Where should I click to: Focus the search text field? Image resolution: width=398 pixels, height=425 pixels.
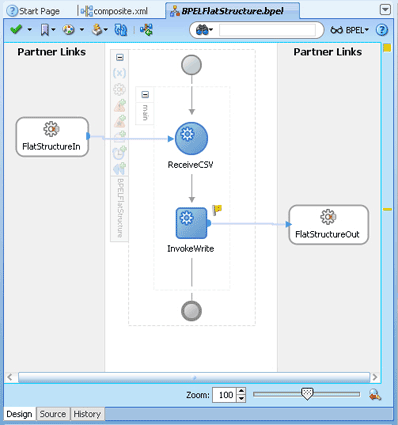pyautogui.click(x=267, y=30)
